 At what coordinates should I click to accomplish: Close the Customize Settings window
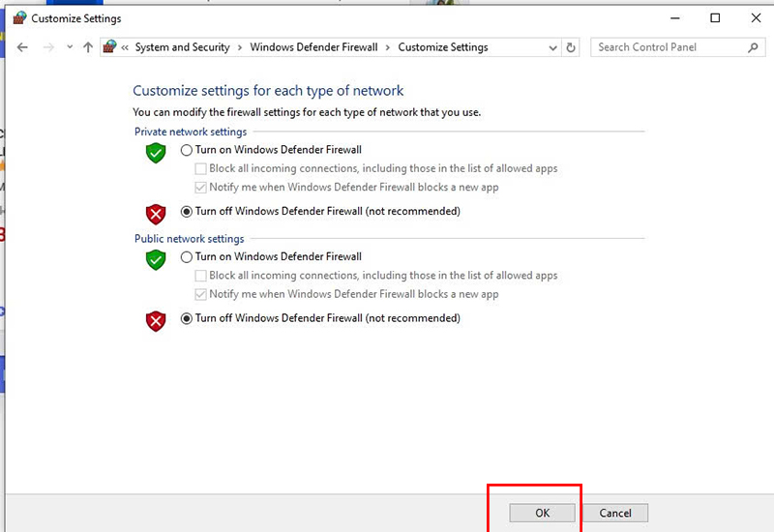click(x=756, y=18)
